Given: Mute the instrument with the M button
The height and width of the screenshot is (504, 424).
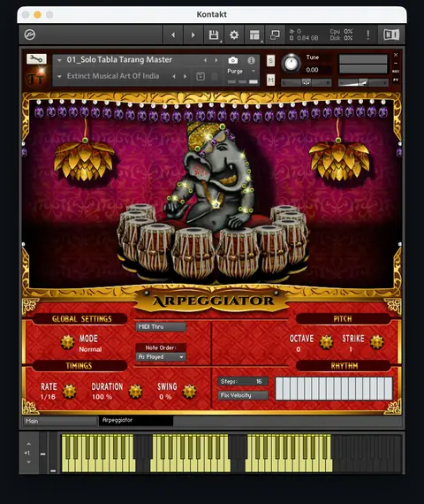Looking at the screenshot, I should (271, 80).
